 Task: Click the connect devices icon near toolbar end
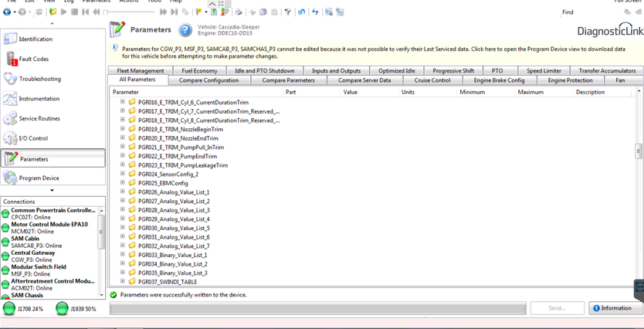(x=329, y=12)
